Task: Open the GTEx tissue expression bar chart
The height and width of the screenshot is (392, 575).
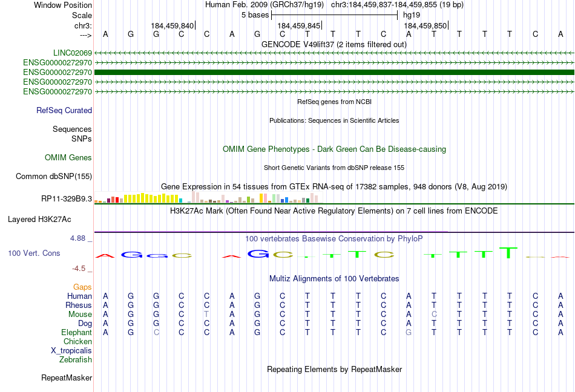Action: tap(208, 197)
